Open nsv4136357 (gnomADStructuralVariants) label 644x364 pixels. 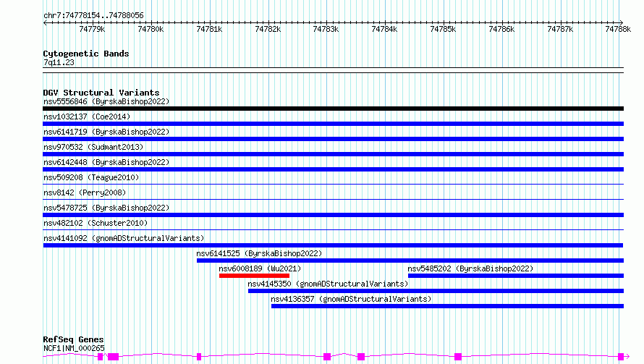coord(351,299)
